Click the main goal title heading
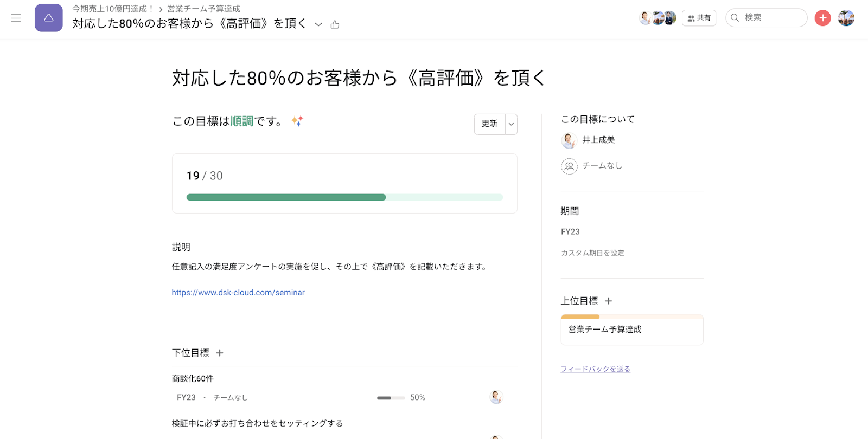This screenshot has width=868, height=439. (359, 78)
